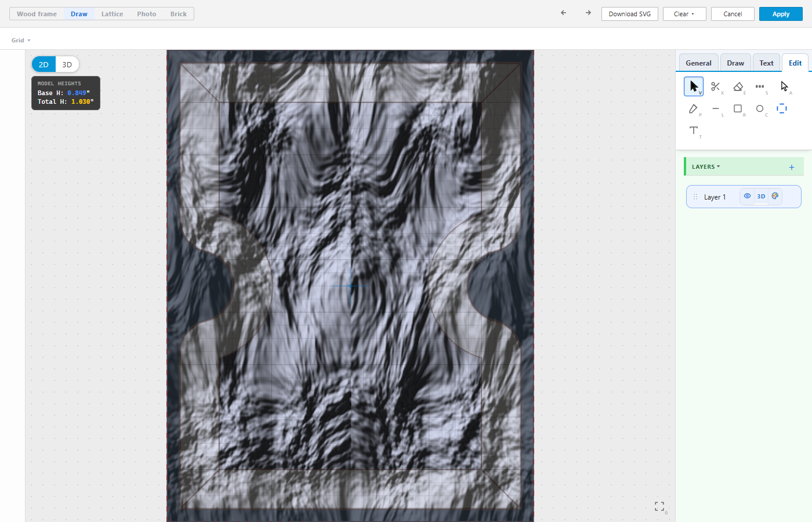Click the redo forward arrow
The width and height of the screenshot is (812, 522).
click(588, 13)
